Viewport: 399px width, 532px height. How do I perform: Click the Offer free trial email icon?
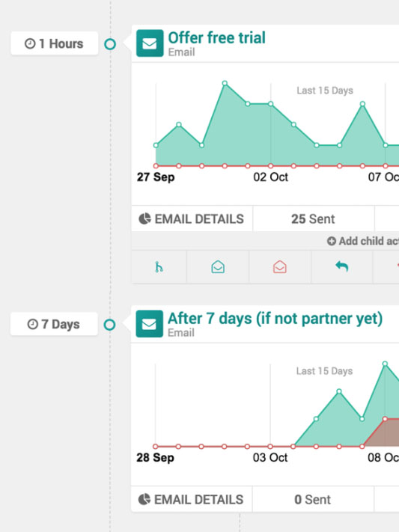coord(150,43)
